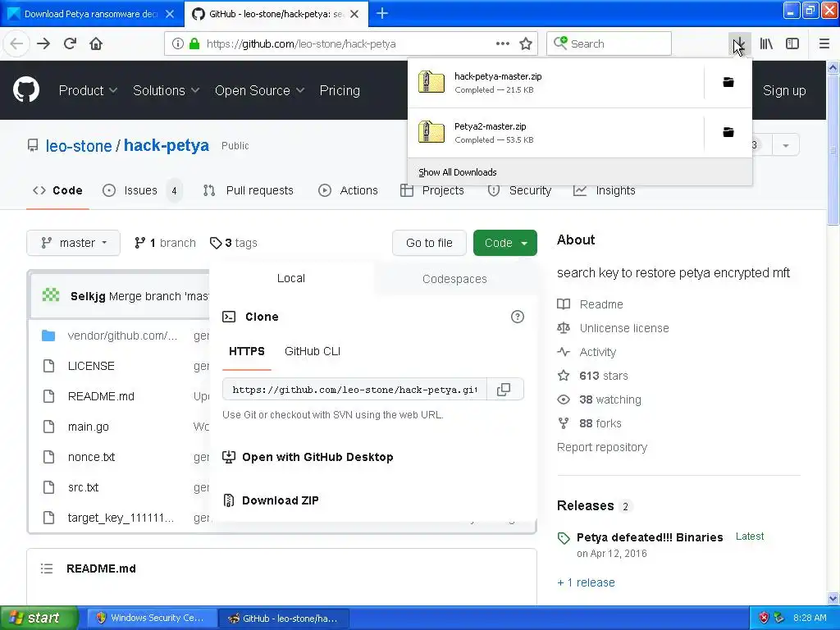Click the Firefox Search box

pos(609,43)
